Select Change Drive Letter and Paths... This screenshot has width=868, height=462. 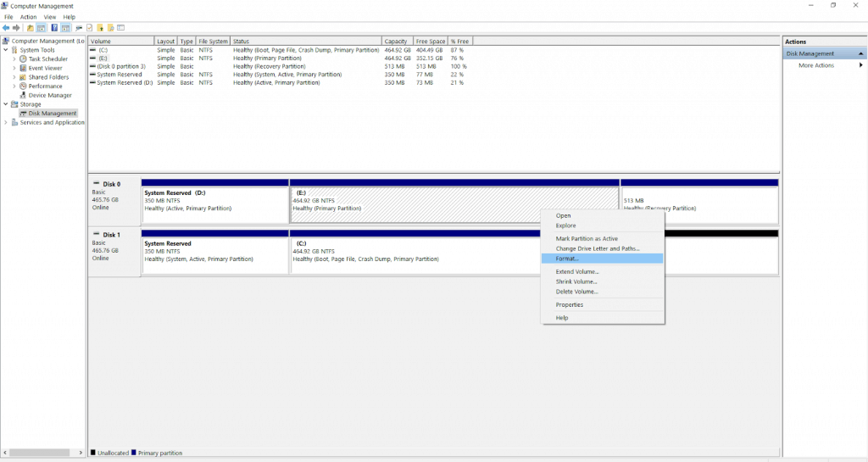[603, 248]
